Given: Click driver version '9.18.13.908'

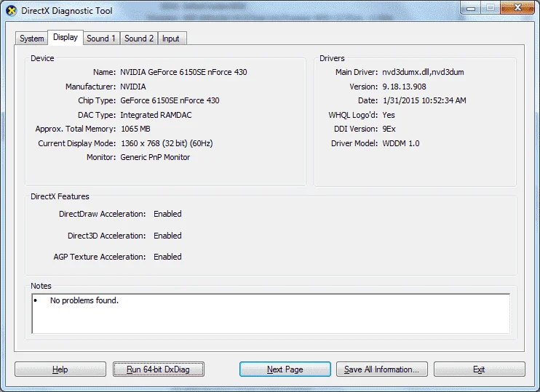Looking at the screenshot, I should pyautogui.click(x=405, y=87).
